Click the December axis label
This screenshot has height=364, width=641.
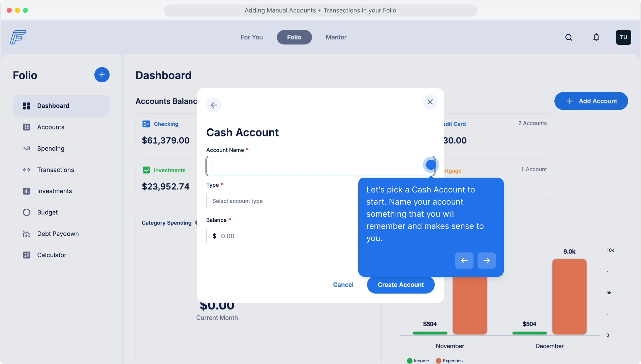pos(549,346)
